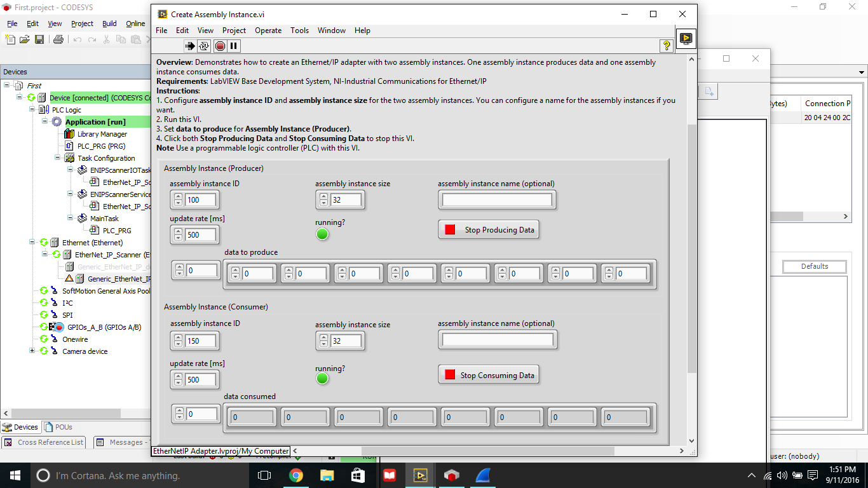
Task: Open File Explorer from the taskbar
Action: point(327,475)
